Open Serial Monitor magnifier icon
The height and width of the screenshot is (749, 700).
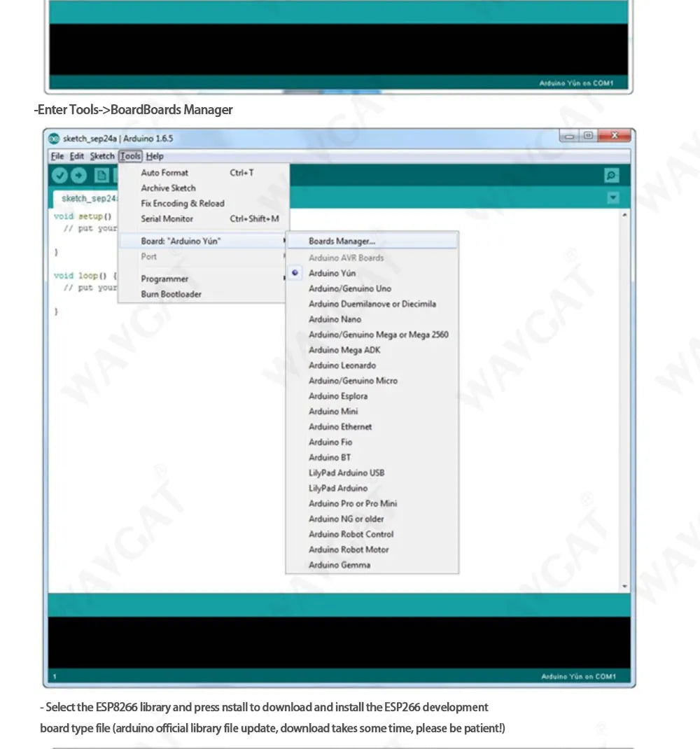click(x=611, y=175)
